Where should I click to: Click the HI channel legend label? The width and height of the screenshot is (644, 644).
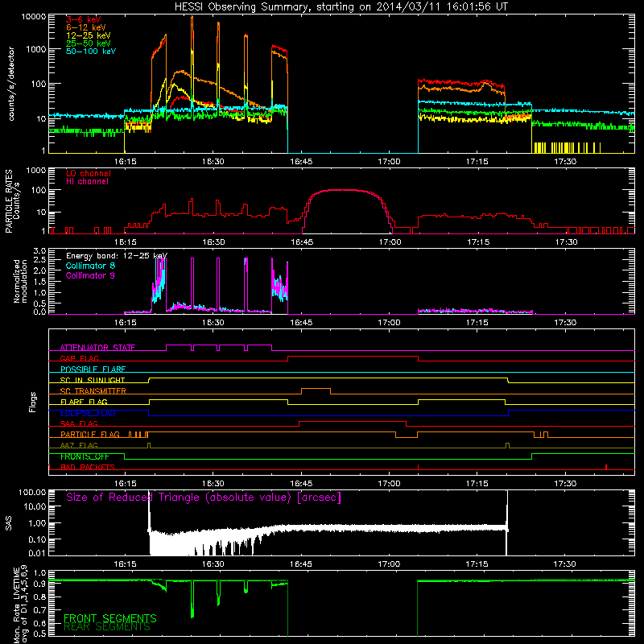click(x=88, y=182)
